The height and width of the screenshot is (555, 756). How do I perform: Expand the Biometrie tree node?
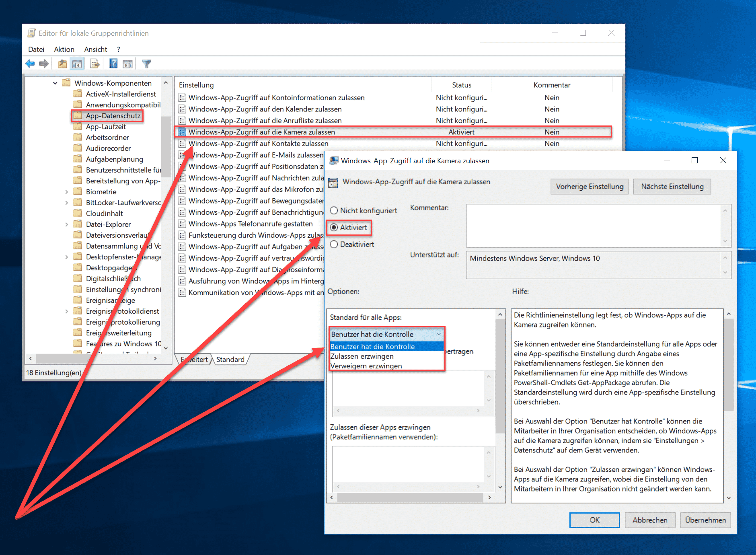(67, 192)
